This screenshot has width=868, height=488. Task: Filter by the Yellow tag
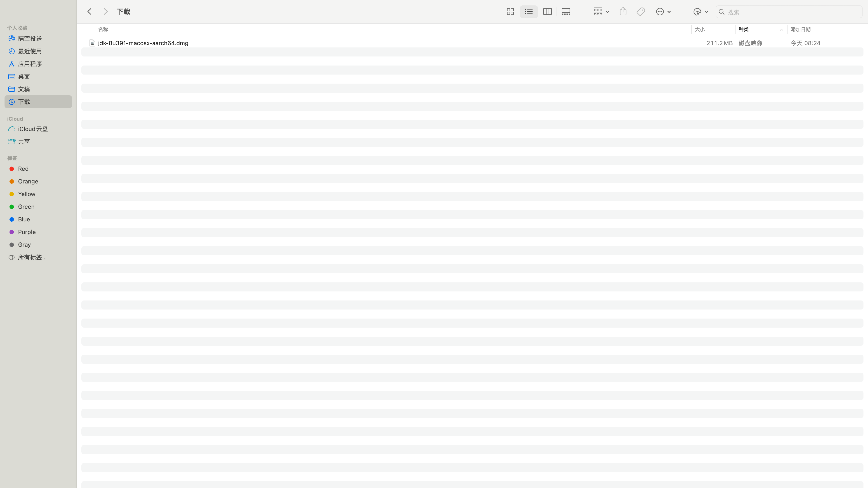click(x=38, y=194)
